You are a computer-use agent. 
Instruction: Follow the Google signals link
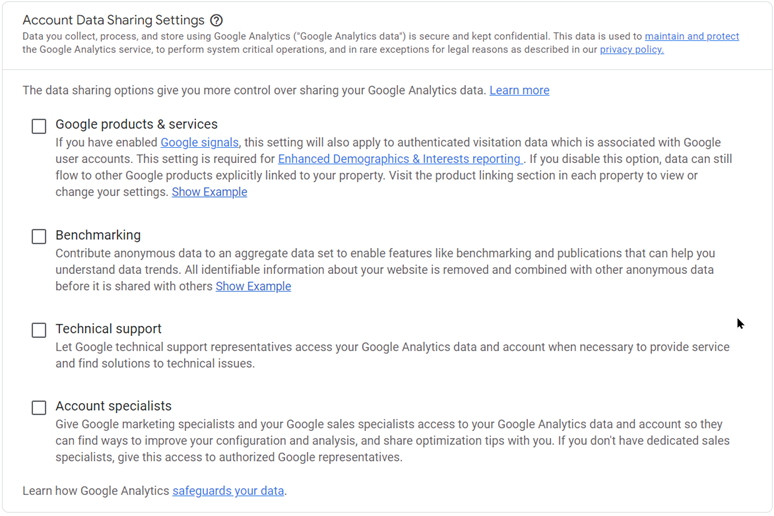pos(199,143)
